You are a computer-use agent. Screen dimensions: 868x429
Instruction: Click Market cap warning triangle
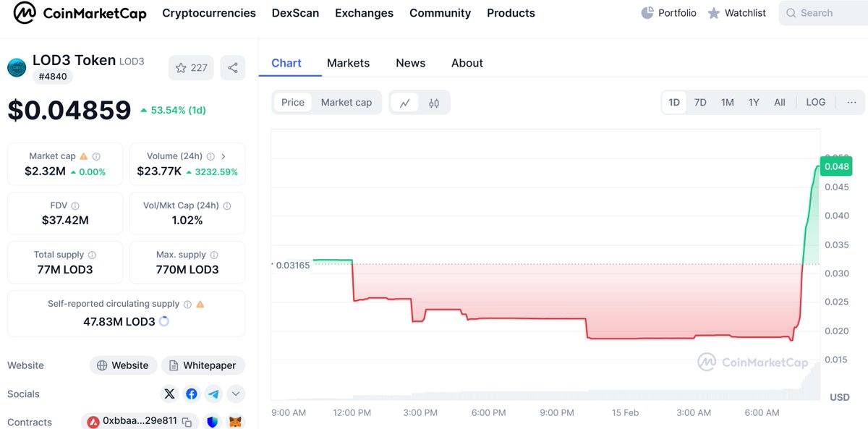(x=84, y=156)
